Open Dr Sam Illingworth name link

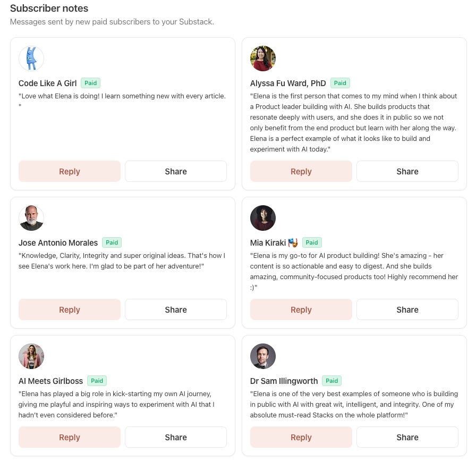(x=284, y=381)
